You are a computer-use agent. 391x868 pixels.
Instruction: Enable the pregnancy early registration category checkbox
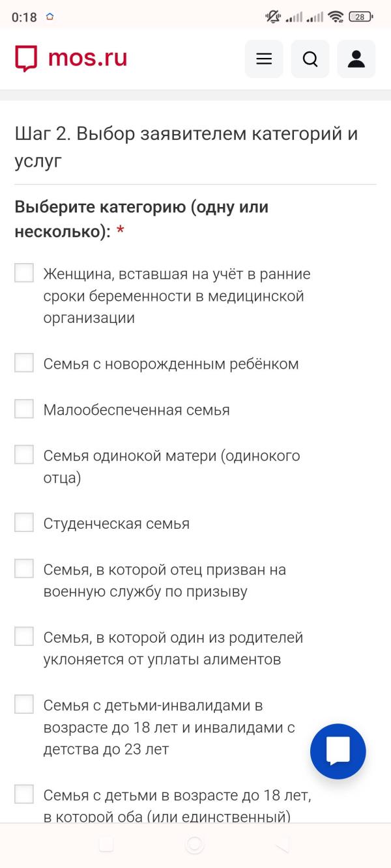(x=23, y=273)
